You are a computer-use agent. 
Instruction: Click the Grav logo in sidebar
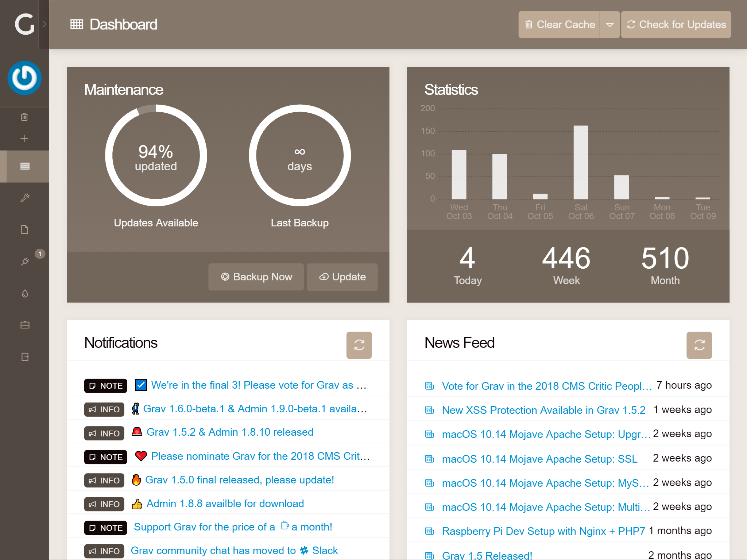[x=24, y=24]
